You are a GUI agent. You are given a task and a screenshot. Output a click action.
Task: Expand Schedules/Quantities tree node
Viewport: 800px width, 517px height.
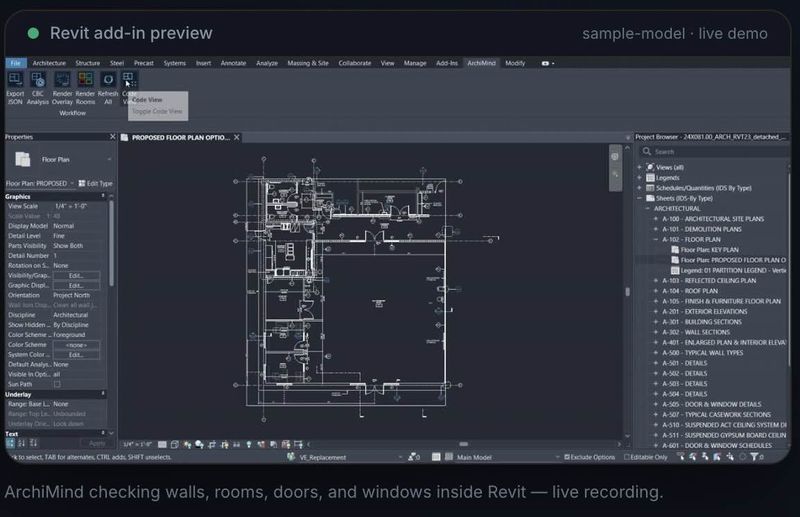639,188
